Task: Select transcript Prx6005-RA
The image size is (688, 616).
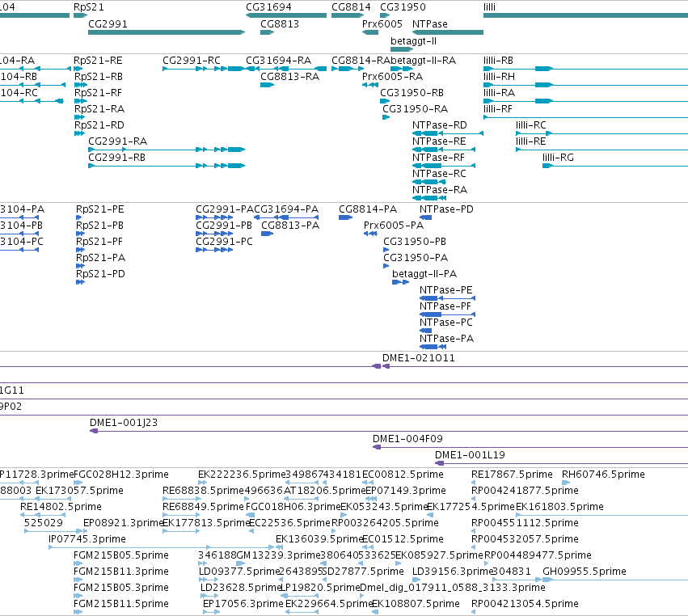Action: (x=393, y=76)
